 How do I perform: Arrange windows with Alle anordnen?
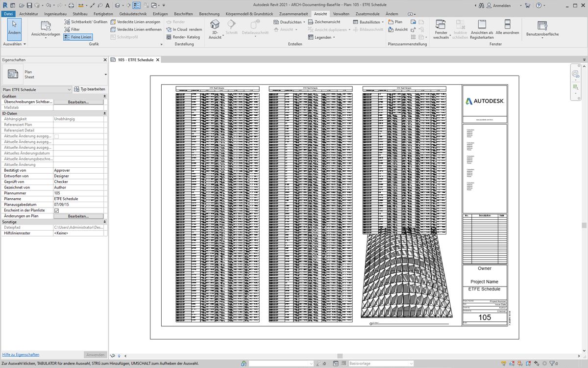tap(507, 27)
